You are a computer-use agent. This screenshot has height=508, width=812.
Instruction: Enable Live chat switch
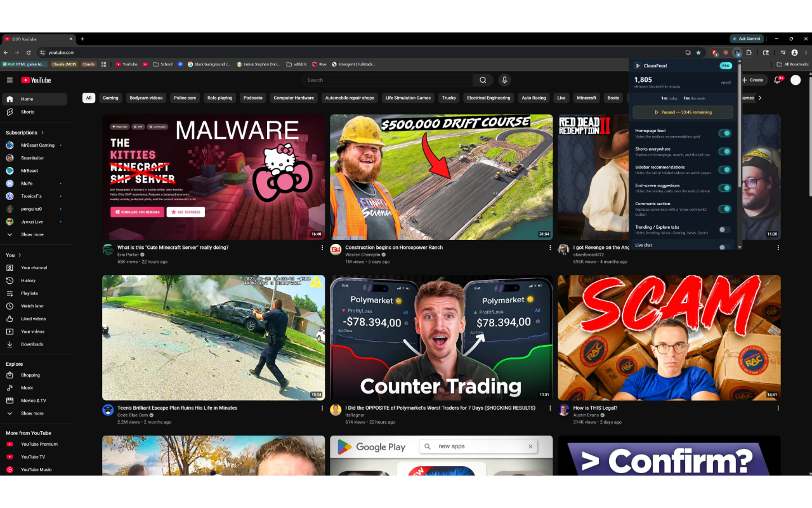pyautogui.click(x=724, y=247)
